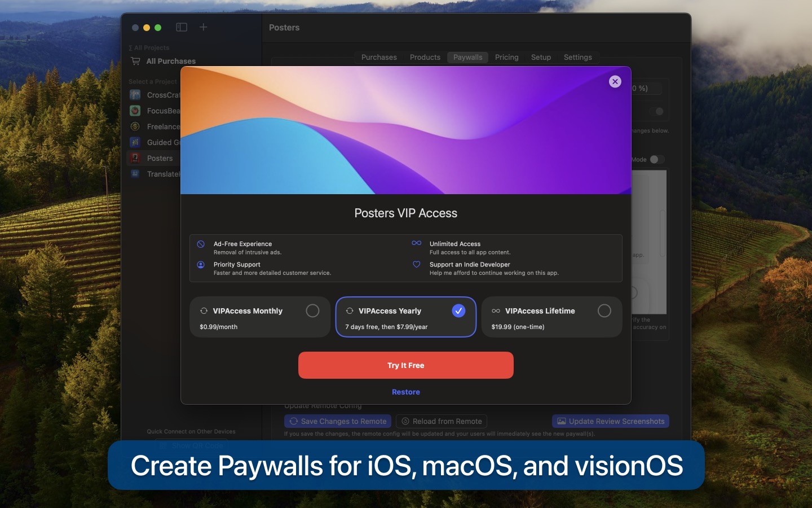812x508 pixels.
Task: Select the Freelance project icon
Action: click(135, 126)
